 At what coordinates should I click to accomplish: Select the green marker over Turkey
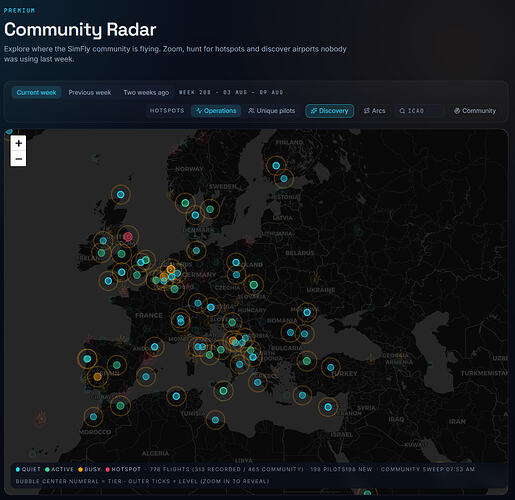coord(307,361)
